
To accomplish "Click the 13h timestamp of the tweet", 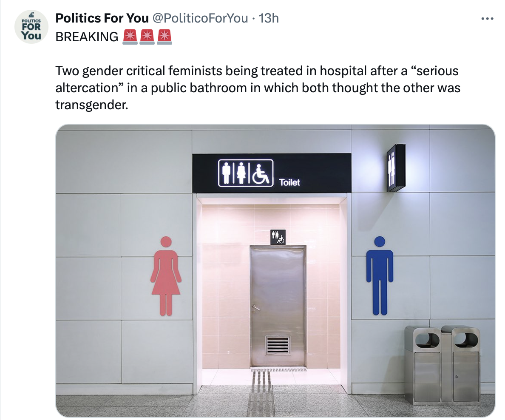I will pyautogui.click(x=269, y=18).
